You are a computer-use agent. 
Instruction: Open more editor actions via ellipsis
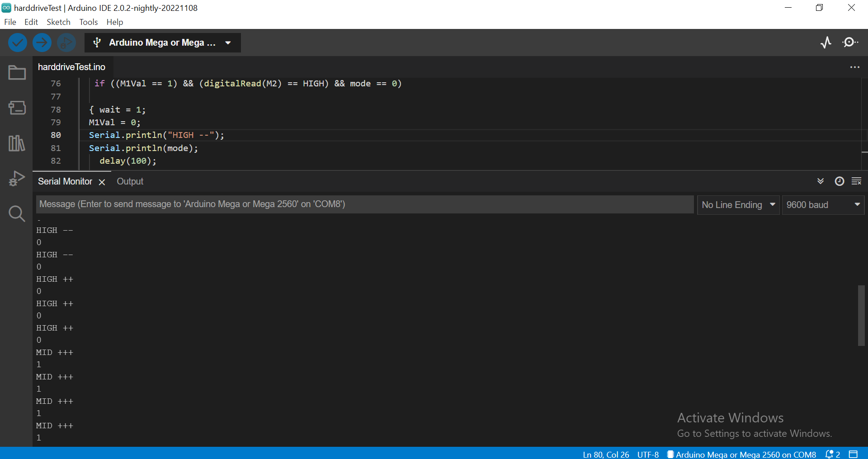[855, 67]
